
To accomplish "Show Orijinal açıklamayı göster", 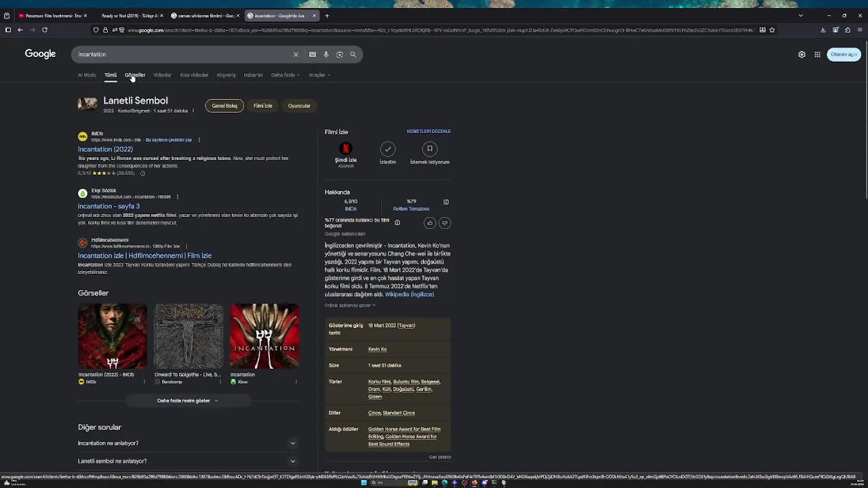I will [350, 306].
